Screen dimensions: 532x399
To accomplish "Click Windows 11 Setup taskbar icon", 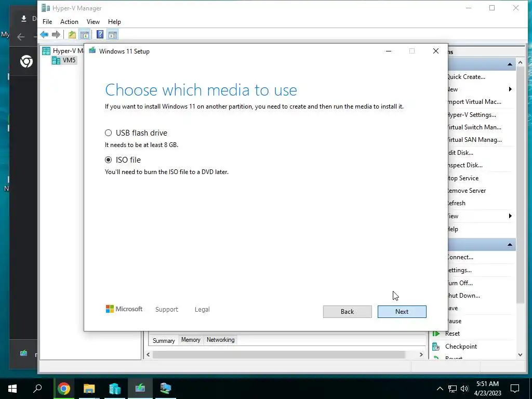I will click(x=140, y=389).
